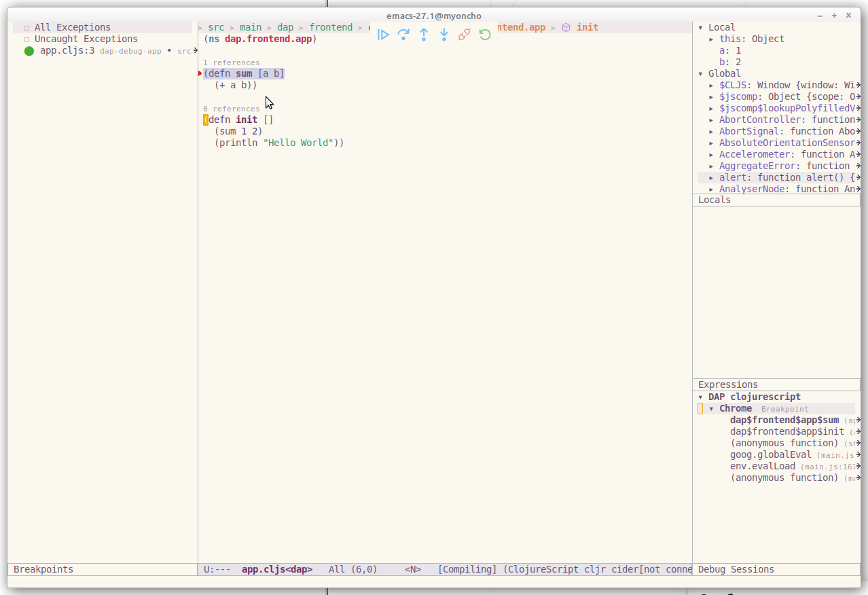Click the Step Out up-arrow icon
868x595 pixels.
click(x=424, y=35)
